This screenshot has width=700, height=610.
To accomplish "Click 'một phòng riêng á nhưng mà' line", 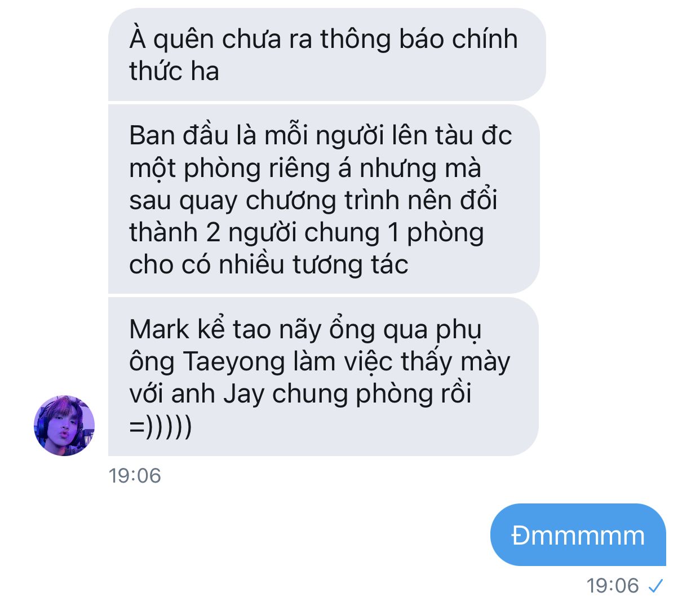I will click(x=305, y=168).
